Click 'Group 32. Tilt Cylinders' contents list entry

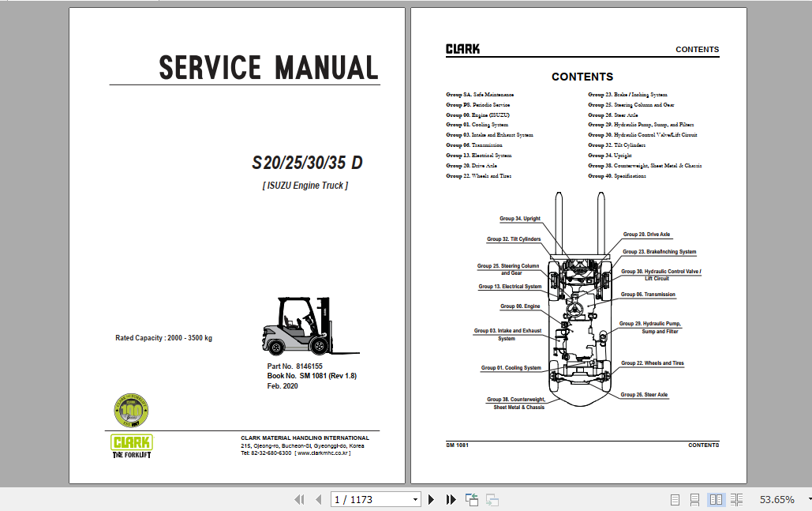coord(617,145)
